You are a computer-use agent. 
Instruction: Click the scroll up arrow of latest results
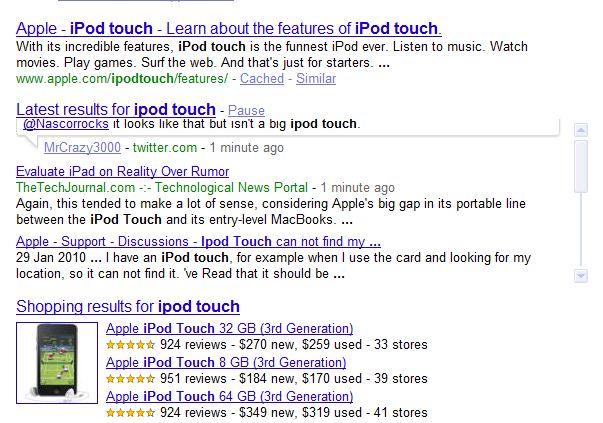click(581, 130)
